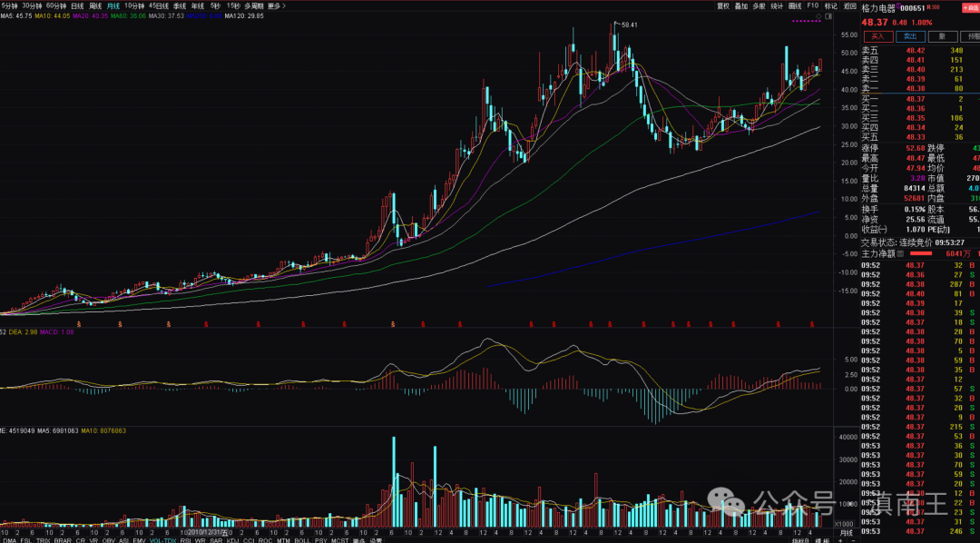Select the 45日线 period tab

point(159,5)
